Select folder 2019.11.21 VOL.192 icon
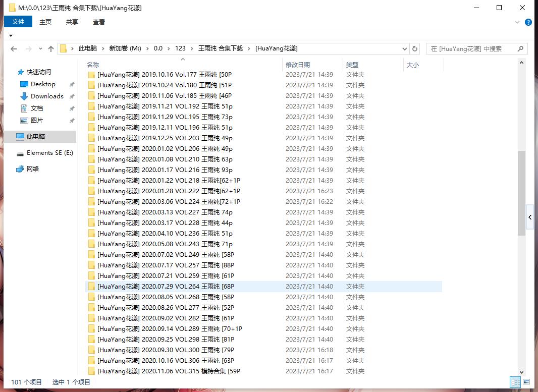The image size is (538, 392). click(x=91, y=106)
